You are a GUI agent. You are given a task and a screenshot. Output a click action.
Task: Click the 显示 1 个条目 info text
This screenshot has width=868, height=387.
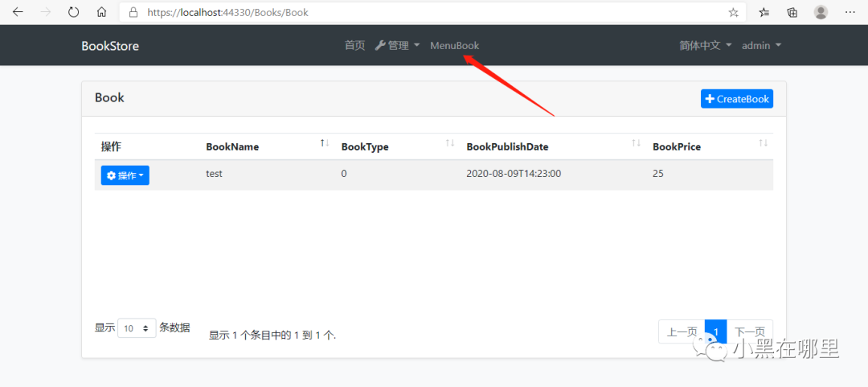click(273, 335)
